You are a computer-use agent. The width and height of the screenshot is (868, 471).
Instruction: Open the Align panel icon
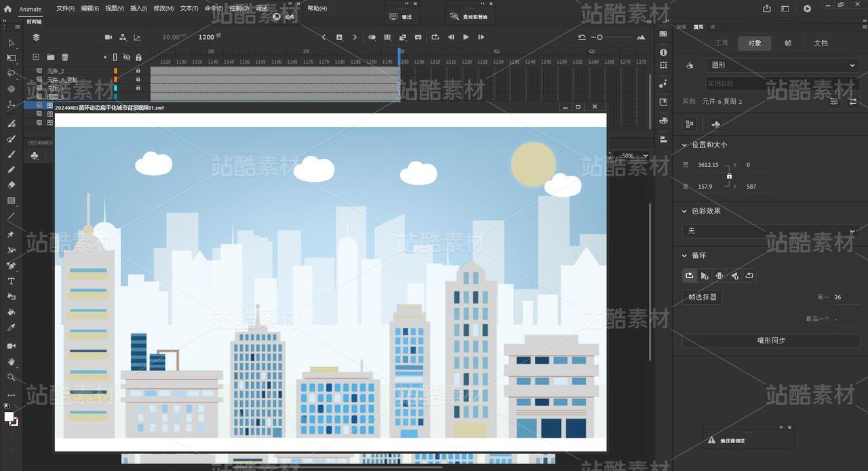663,139
